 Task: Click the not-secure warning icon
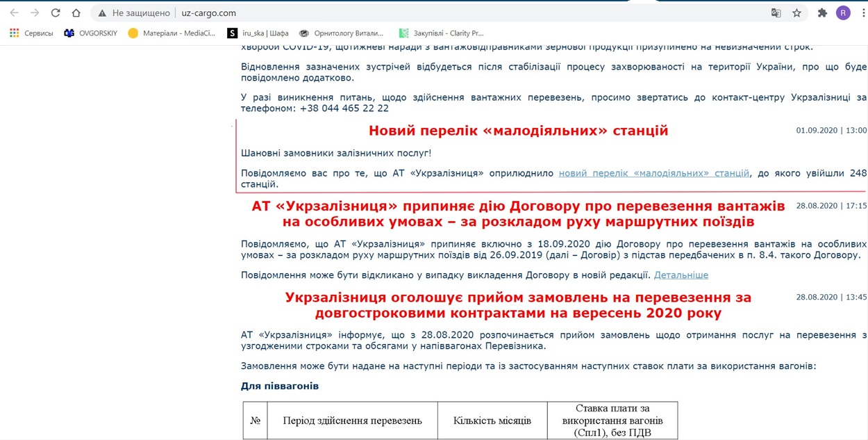tap(102, 13)
